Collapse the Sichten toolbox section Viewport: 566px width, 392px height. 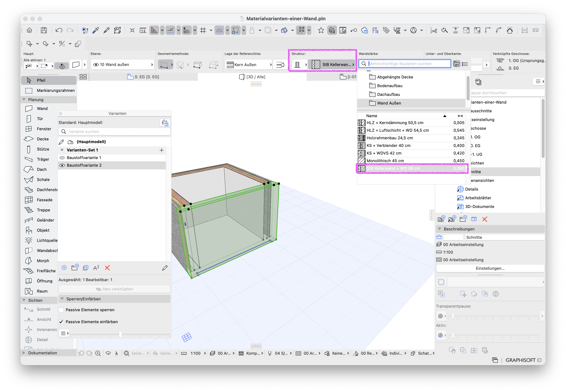(24, 300)
